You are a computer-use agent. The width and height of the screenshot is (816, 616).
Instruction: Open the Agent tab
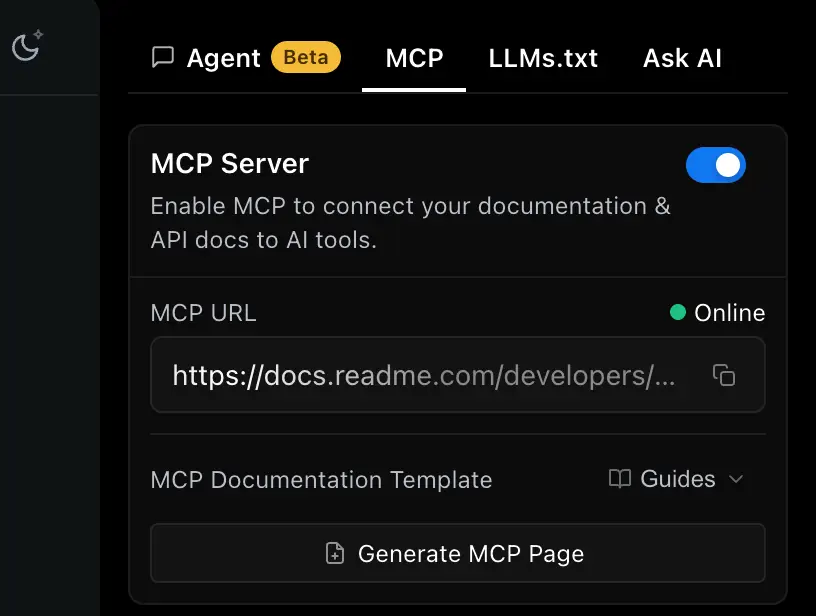pos(246,58)
